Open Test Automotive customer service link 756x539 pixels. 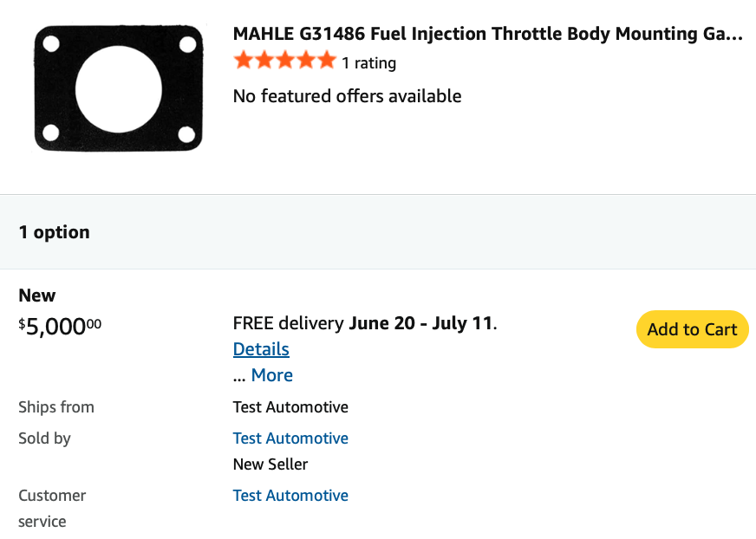290,496
